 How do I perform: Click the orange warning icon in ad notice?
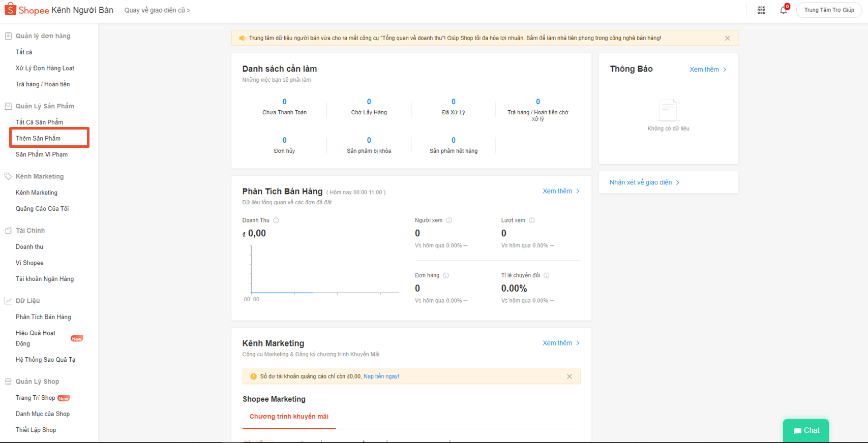[x=253, y=376]
